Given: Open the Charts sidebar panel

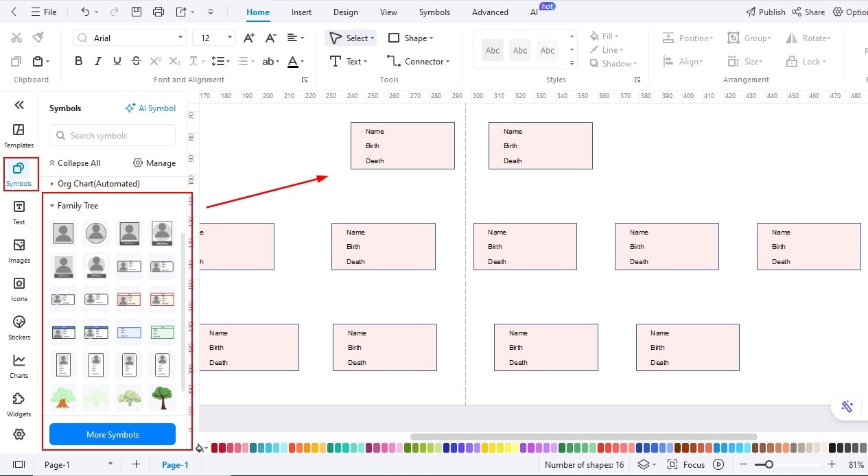Looking at the screenshot, I should (19, 366).
